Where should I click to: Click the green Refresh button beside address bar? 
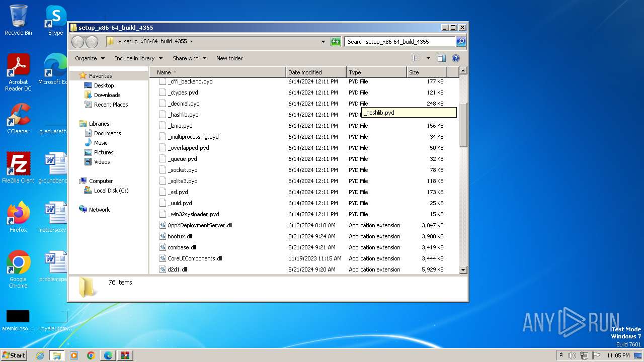coord(336,42)
